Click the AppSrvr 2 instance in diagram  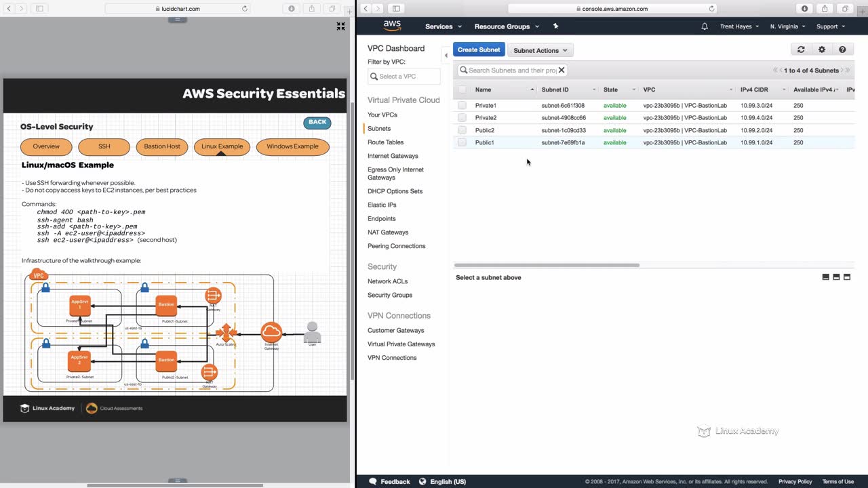[79, 361]
